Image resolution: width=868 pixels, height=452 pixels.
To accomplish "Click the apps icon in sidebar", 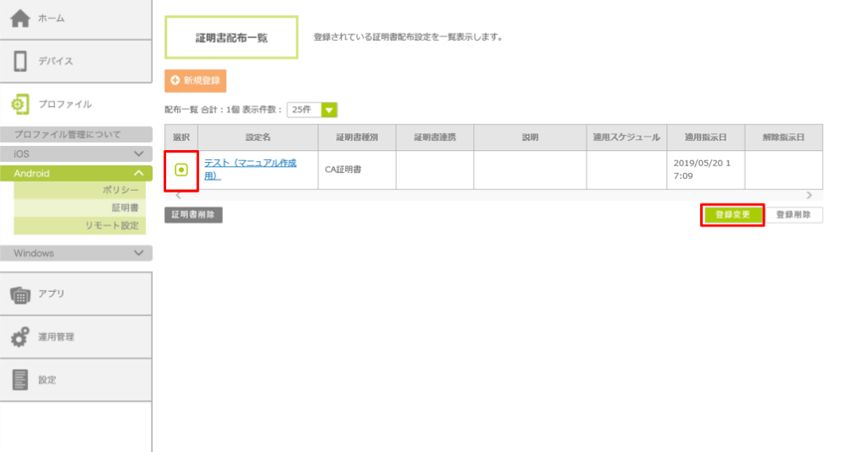I will [20, 294].
